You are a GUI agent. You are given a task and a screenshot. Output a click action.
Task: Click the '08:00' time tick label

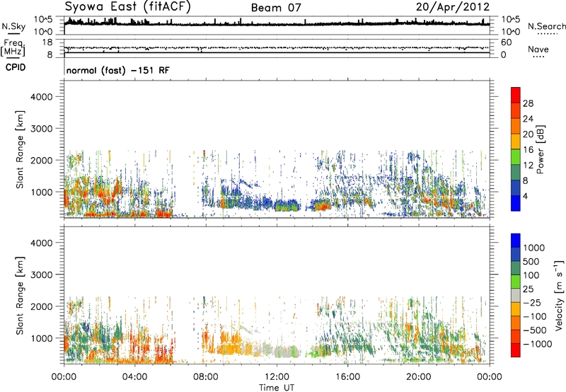click(x=206, y=377)
